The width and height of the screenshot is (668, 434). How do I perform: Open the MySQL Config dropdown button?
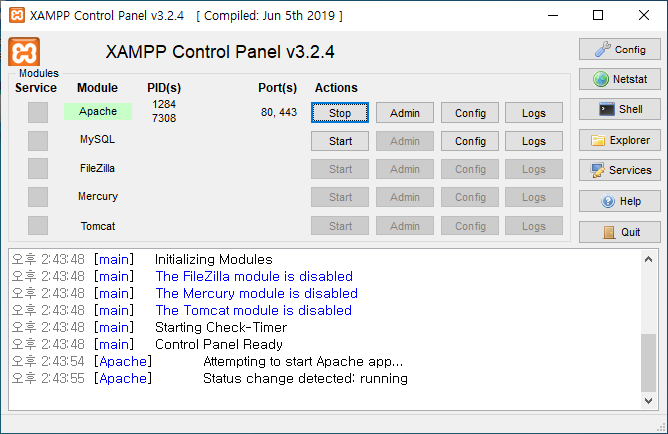coord(470,141)
